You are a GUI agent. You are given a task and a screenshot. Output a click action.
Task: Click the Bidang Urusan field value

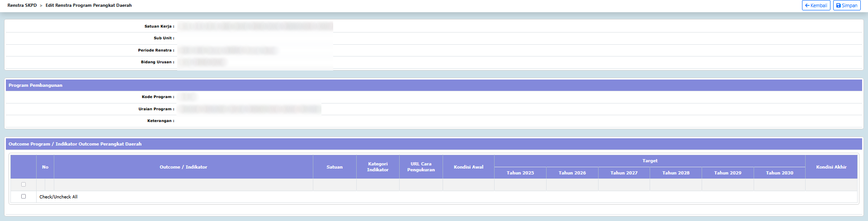tap(202, 62)
